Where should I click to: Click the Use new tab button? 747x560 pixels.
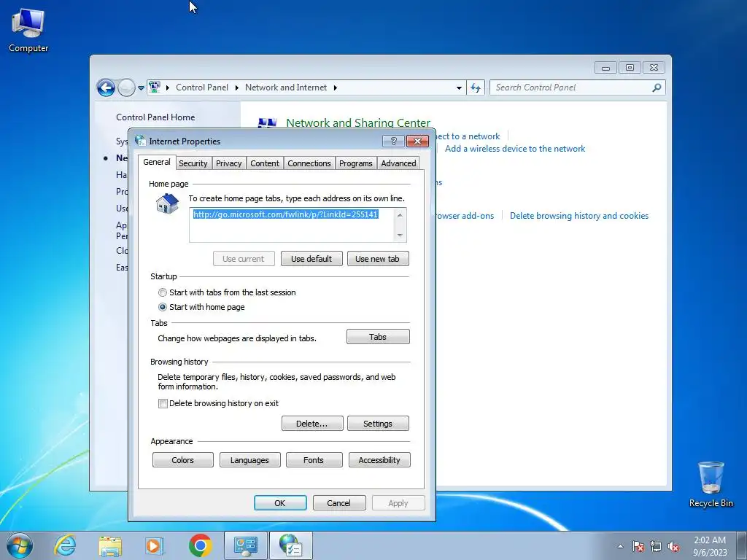click(x=378, y=259)
